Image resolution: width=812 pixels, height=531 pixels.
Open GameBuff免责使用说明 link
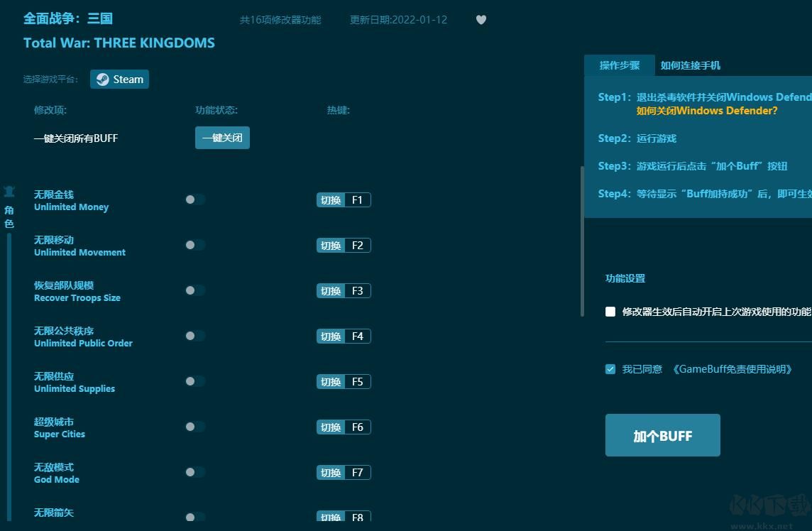click(x=733, y=369)
